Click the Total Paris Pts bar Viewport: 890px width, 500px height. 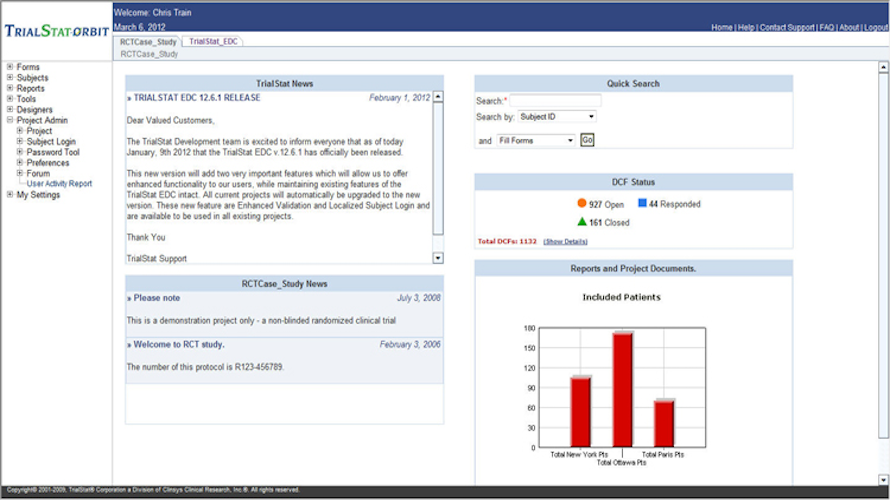tap(664, 423)
